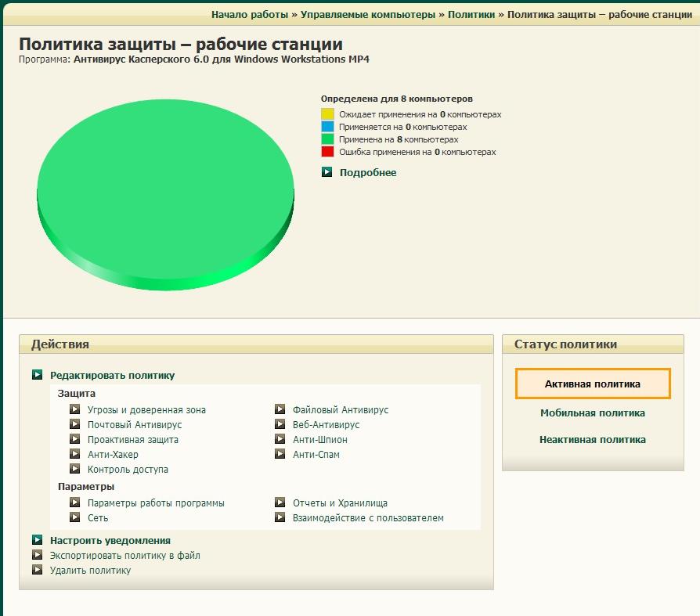Go to Начало работы breadcrumb
This screenshot has height=616, width=700.
[250, 15]
